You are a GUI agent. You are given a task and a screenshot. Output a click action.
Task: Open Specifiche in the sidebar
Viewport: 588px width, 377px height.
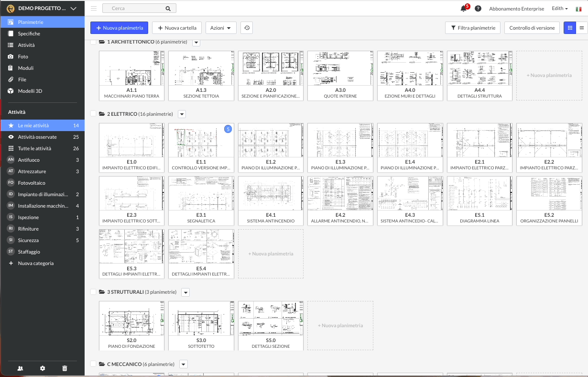pyautogui.click(x=42, y=33)
